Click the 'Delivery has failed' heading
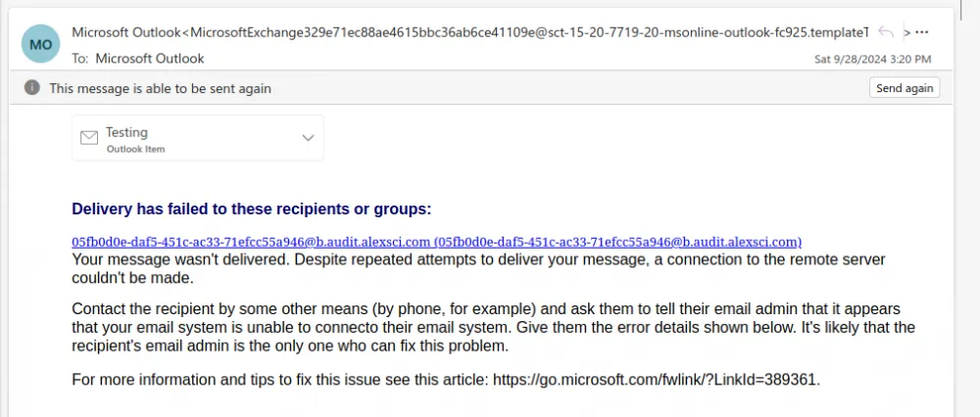 tap(252, 208)
